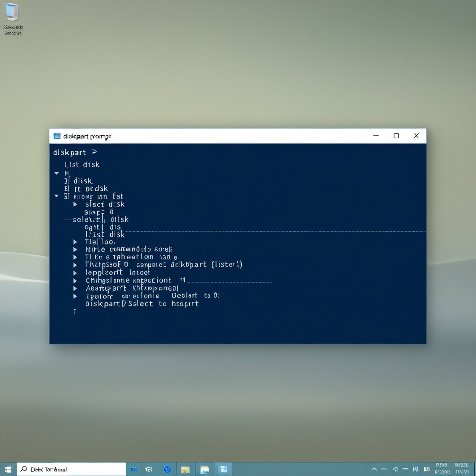Click the Task View icon in taskbar
This screenshot has width=476, height=476.
pyautogui.click(x=149, y=469)
